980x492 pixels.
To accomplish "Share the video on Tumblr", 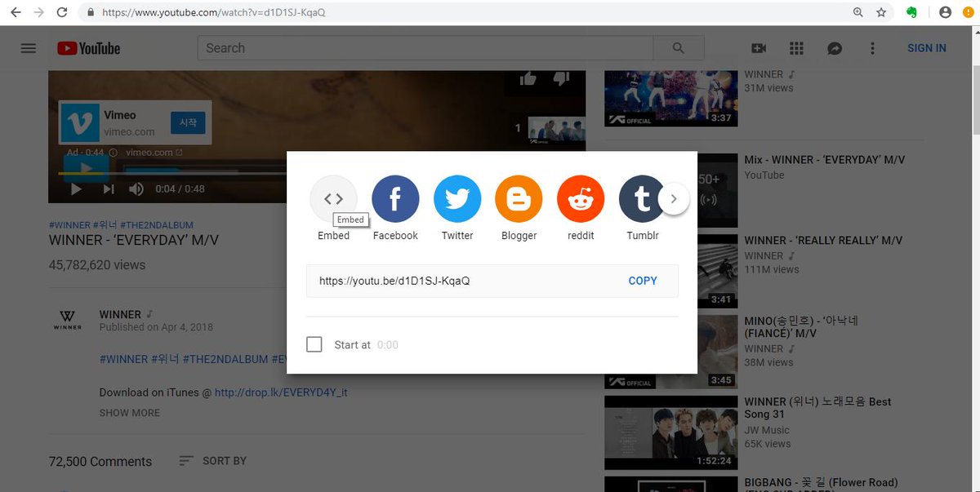I will (642, 199).
